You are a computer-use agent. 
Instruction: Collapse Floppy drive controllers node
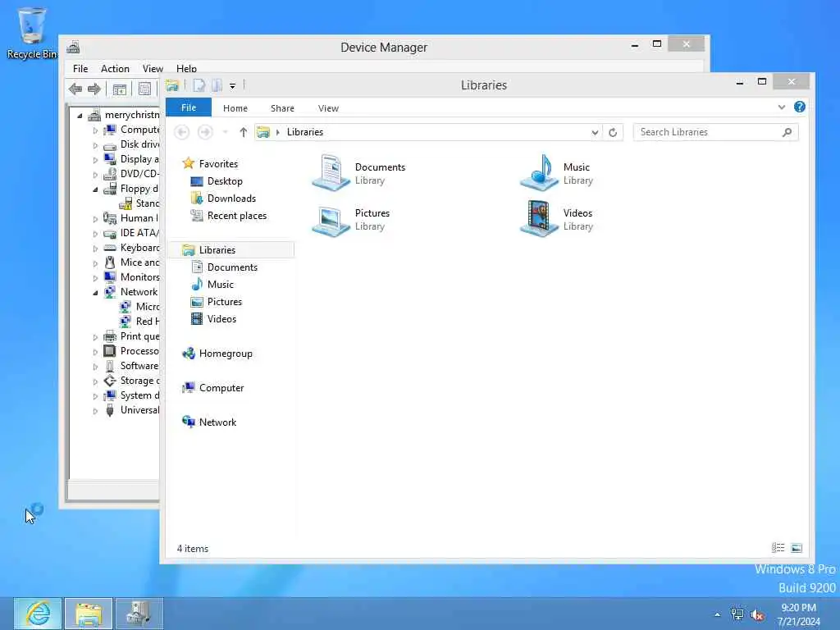(x=95, y=189)
